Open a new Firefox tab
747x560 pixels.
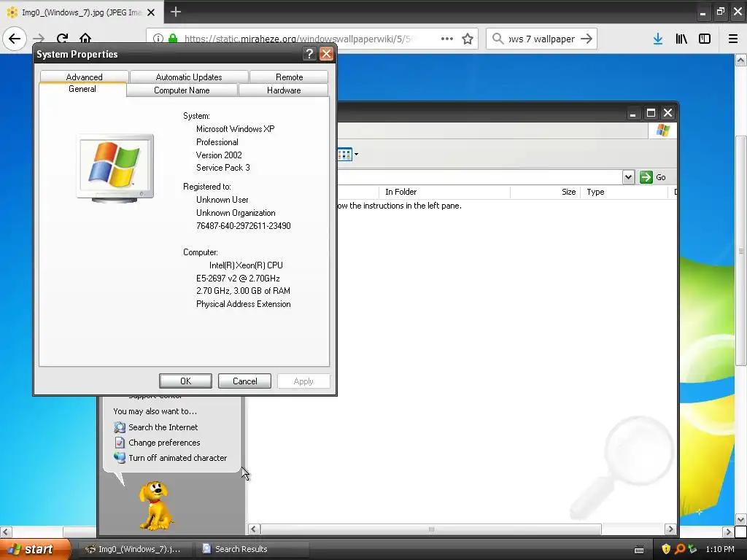pos(176,12)
